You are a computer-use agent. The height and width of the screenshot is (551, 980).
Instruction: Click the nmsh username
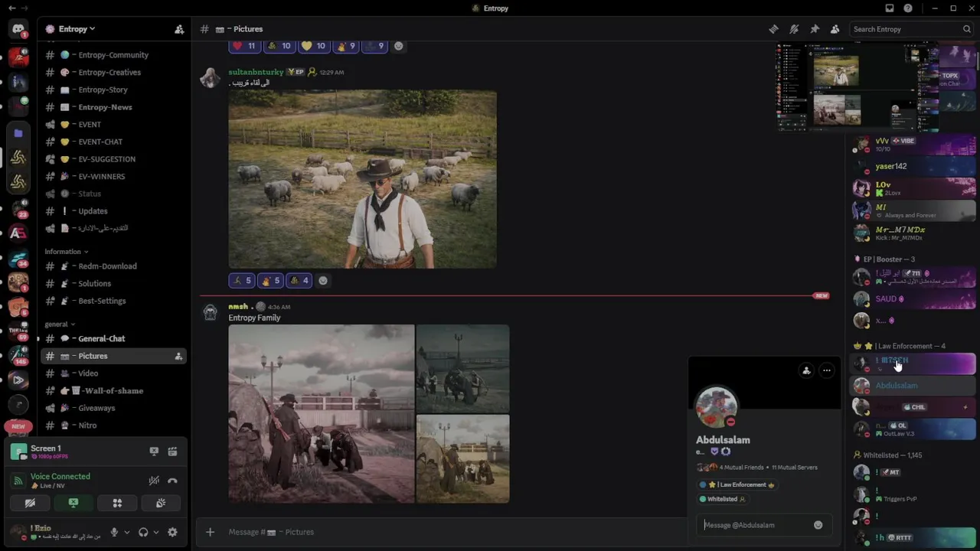pos(238,307)
